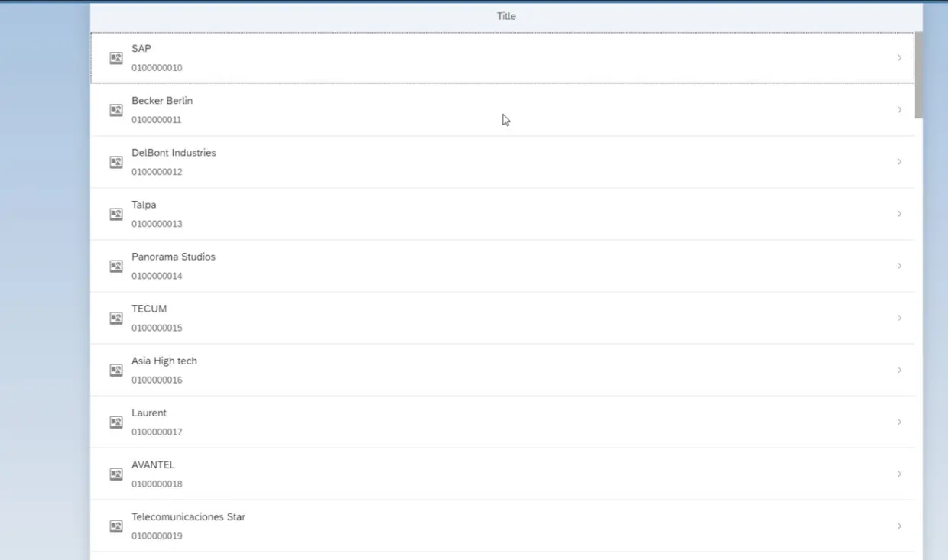Click the image icon beside DelBont Industries
This screenshot has height=560, width=948.
(116, 162)
